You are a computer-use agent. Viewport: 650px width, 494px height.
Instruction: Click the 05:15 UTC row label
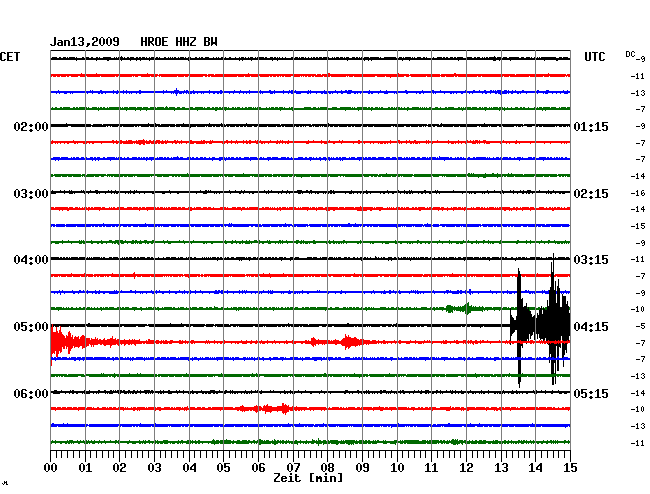pyautogui.click(x=591, y=393)
